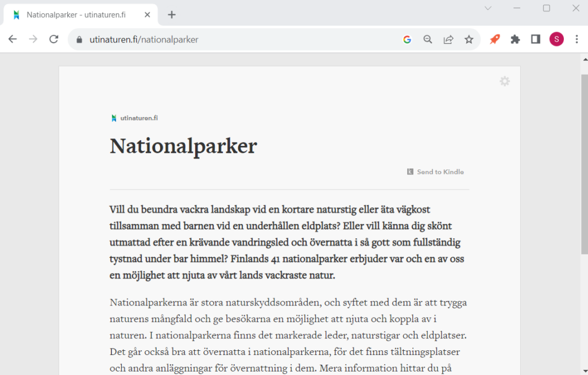The height and width of the screenshot is (375, 588).
Task: Toggle the browser side panel
Action: click(x=536, y=39)
